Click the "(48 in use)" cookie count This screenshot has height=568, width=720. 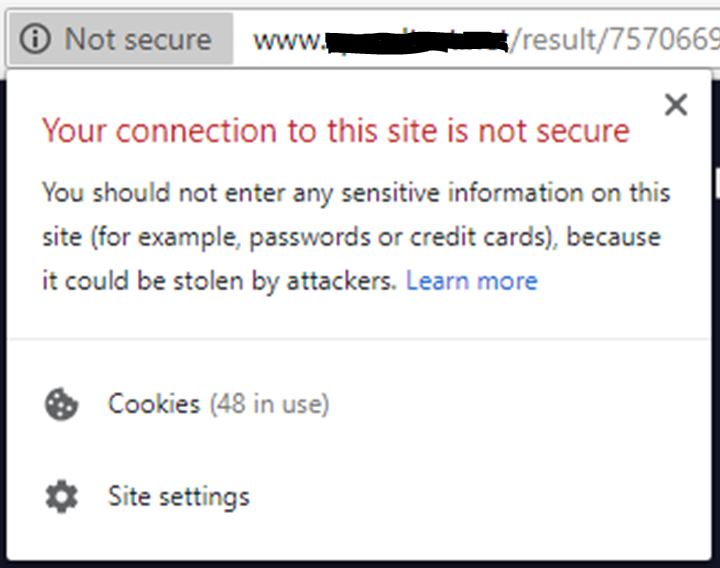(x=270, y=404)
